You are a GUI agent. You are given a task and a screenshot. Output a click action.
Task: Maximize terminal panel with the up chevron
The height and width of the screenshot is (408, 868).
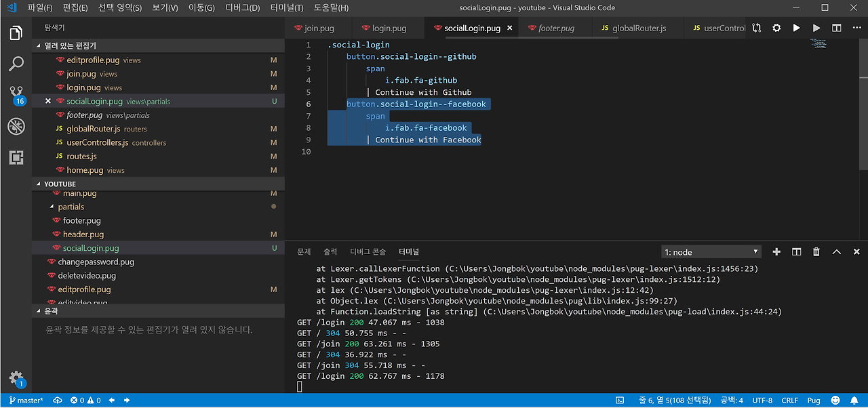[837, 252]
